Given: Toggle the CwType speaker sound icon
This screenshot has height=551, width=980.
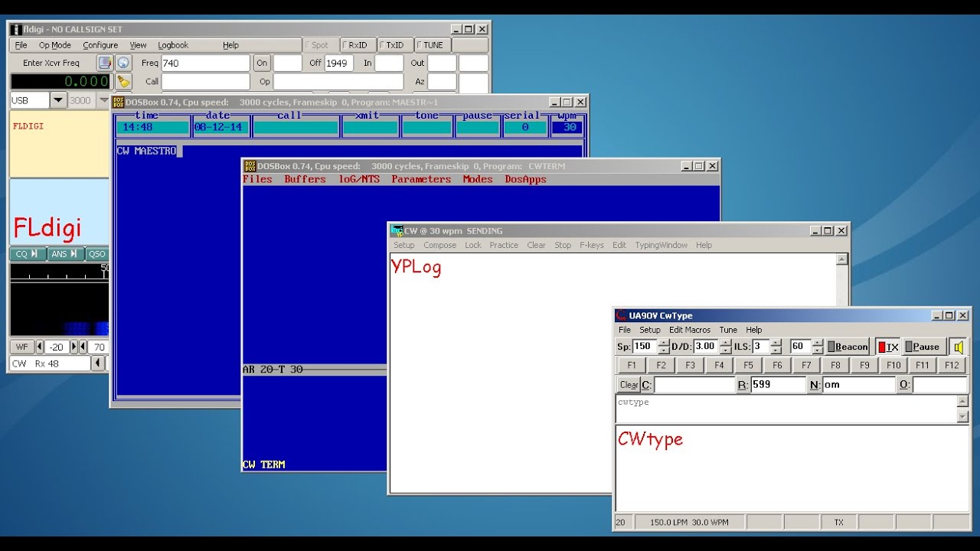Looking at the screenshot, I should click(x=958, y=347).
